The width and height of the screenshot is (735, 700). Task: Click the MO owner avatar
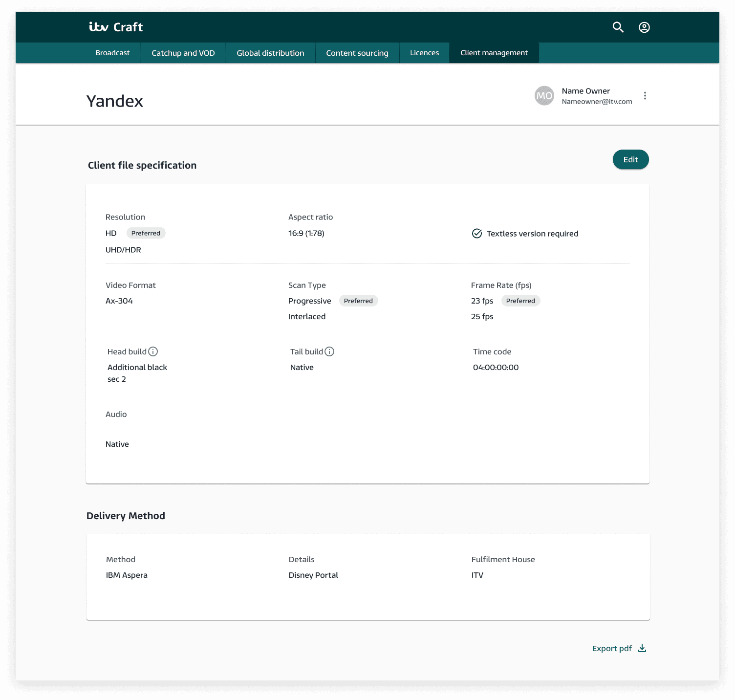(544, 96)
